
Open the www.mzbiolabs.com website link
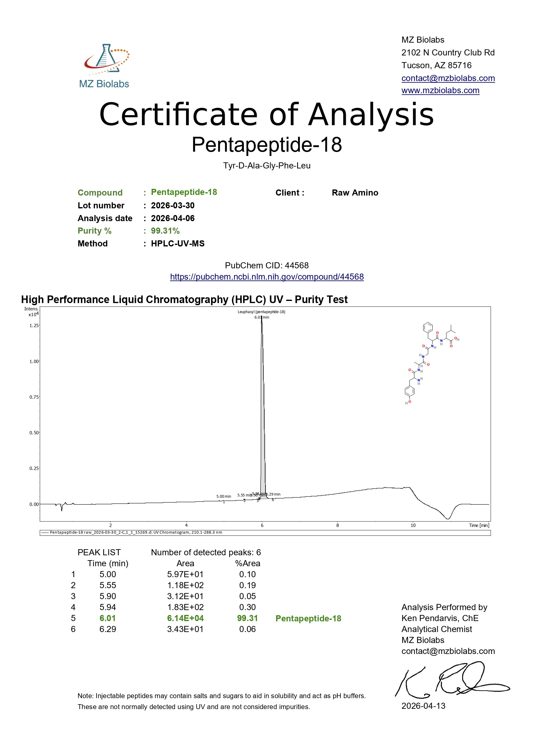(x=440, y=90)
